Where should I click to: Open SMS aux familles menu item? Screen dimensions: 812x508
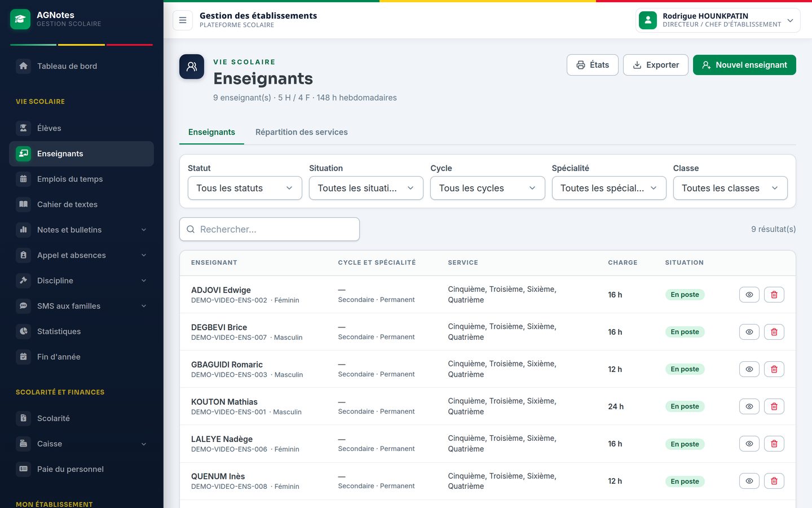81,306
